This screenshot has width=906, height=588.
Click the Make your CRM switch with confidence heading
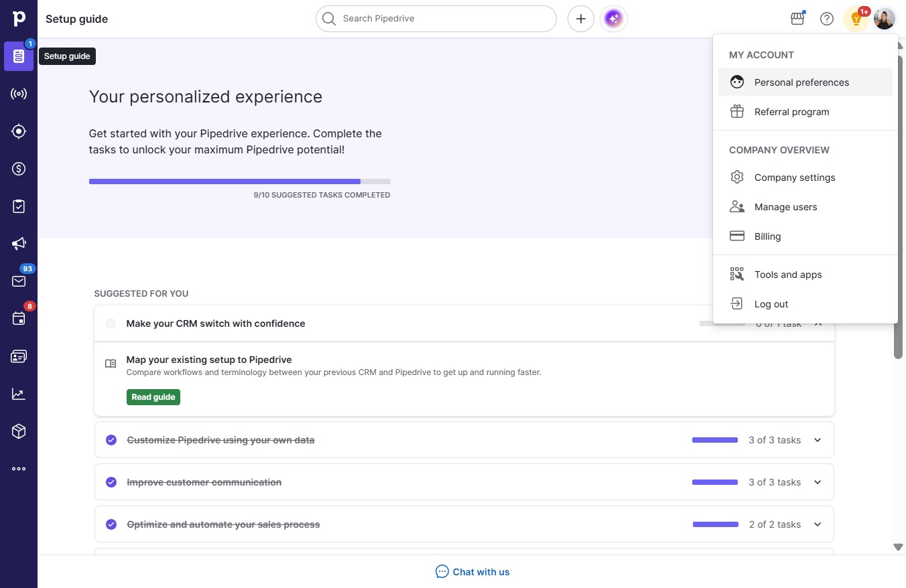[x=216, y=323]
